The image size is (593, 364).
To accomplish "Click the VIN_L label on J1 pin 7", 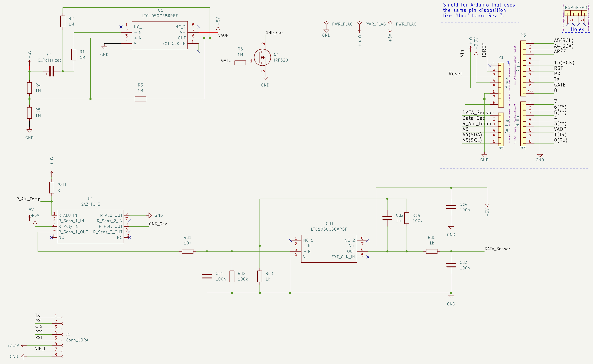I will (x=41, y=349).
